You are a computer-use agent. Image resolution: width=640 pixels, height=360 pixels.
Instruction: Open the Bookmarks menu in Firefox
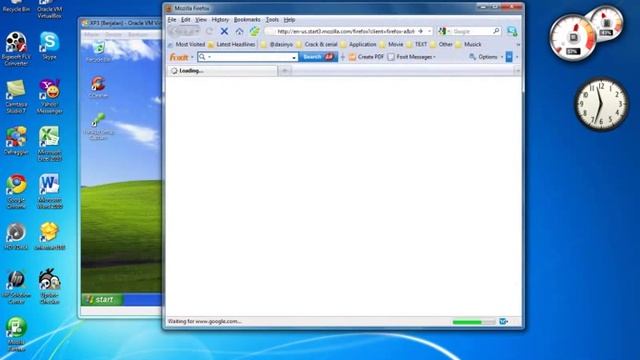(247, 20)
